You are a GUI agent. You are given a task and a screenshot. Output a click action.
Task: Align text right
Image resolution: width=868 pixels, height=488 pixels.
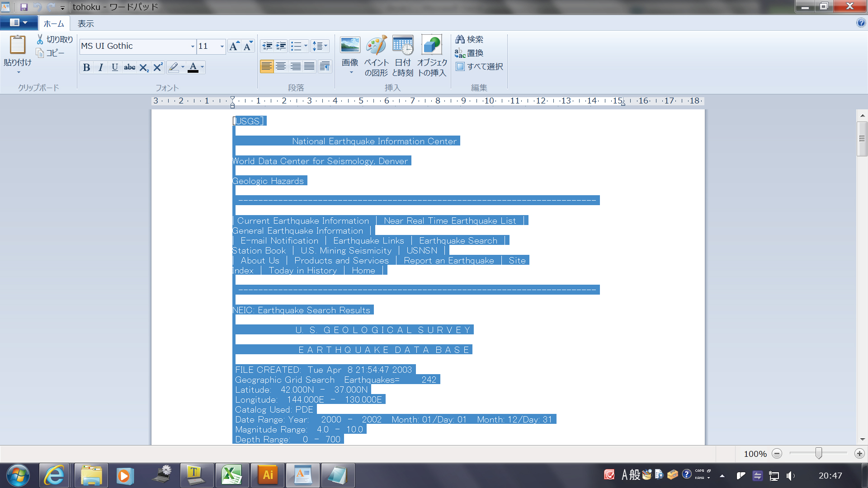click(x=295, y=67)
